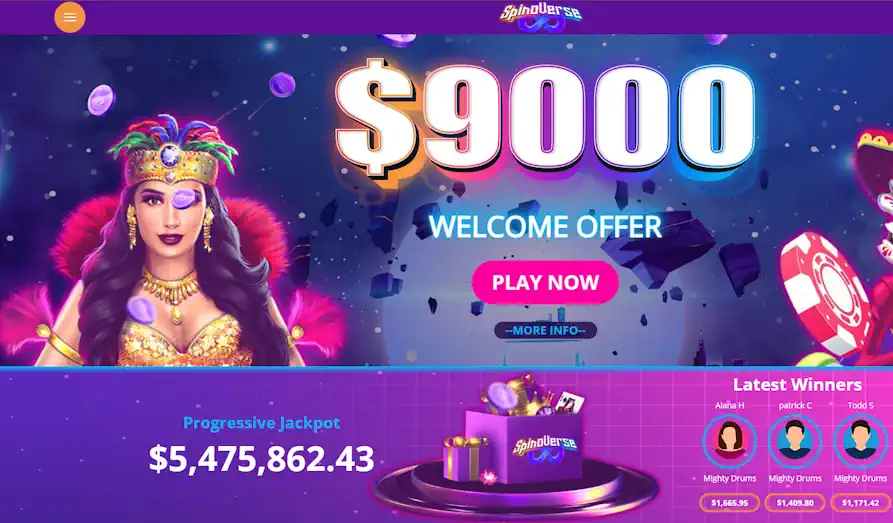Click the Latest Winners heading
This screenshot has width=893, height=523.
pyautogui.click(x=797, y=385)
